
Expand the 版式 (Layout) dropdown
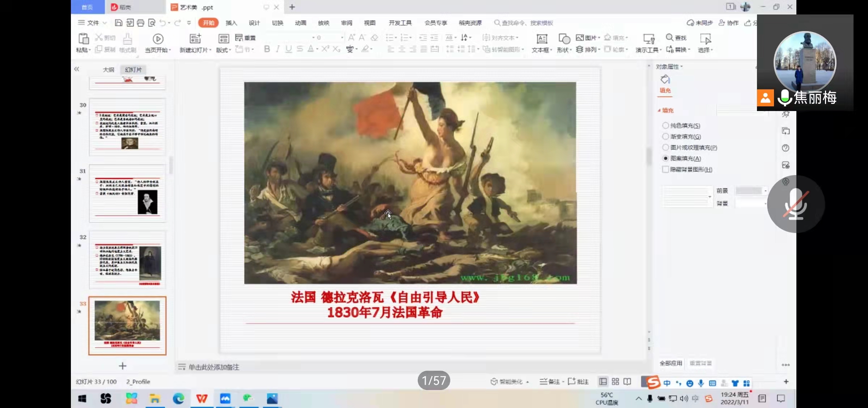[x=230, y=50]
